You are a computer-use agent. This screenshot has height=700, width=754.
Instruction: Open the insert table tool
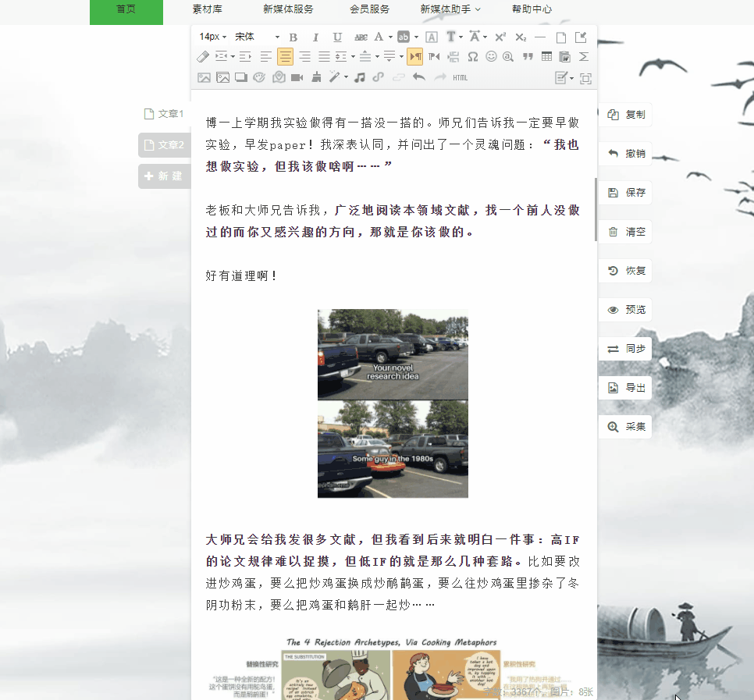click(546, 56)
